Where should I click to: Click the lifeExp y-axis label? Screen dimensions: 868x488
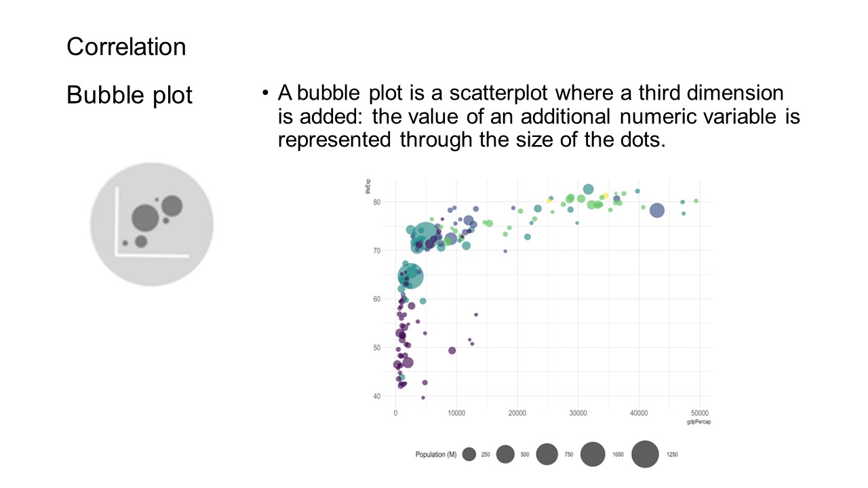tap(369, 186)
